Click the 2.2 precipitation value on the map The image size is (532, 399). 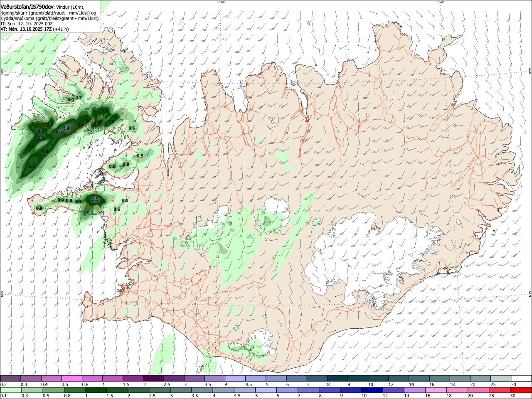[41, 131]
